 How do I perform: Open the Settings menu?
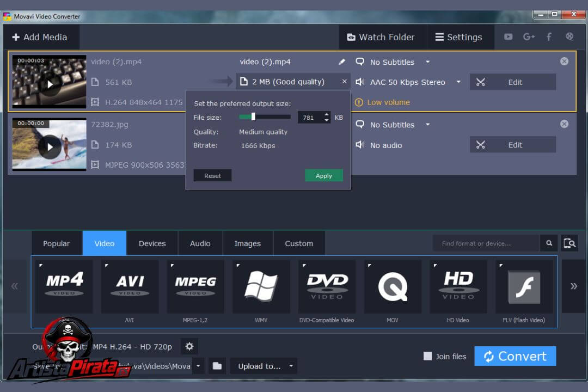[x=460, y=37]
